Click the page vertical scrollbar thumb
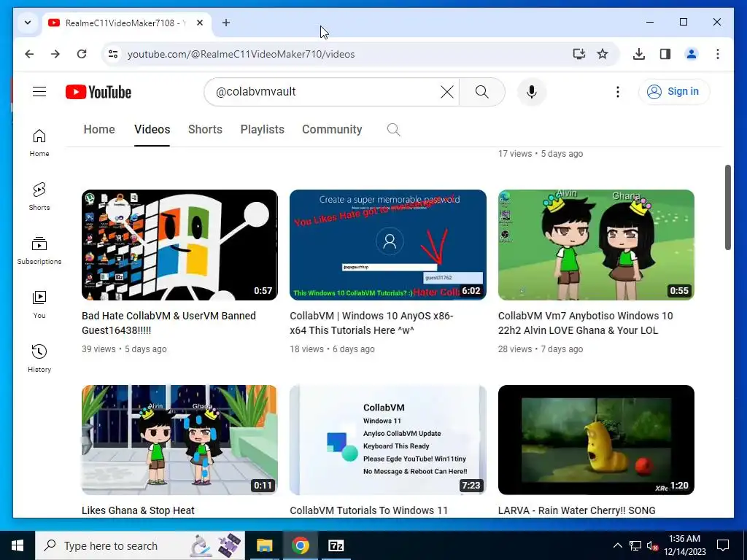Viewport: 747px width, 560px height. 727,207
